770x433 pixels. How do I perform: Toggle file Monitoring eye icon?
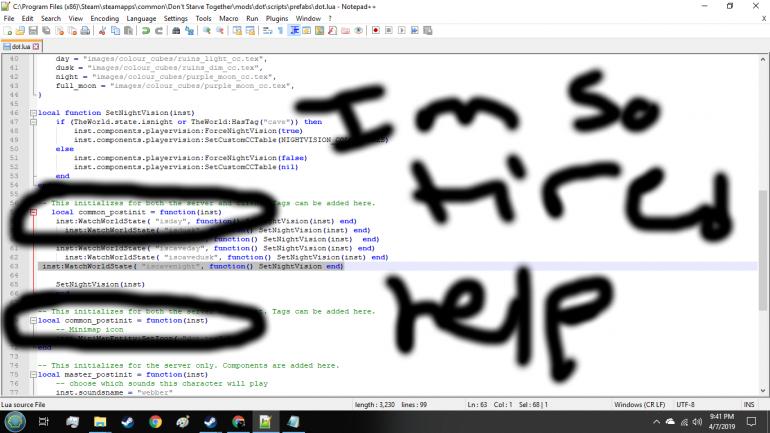358,30
